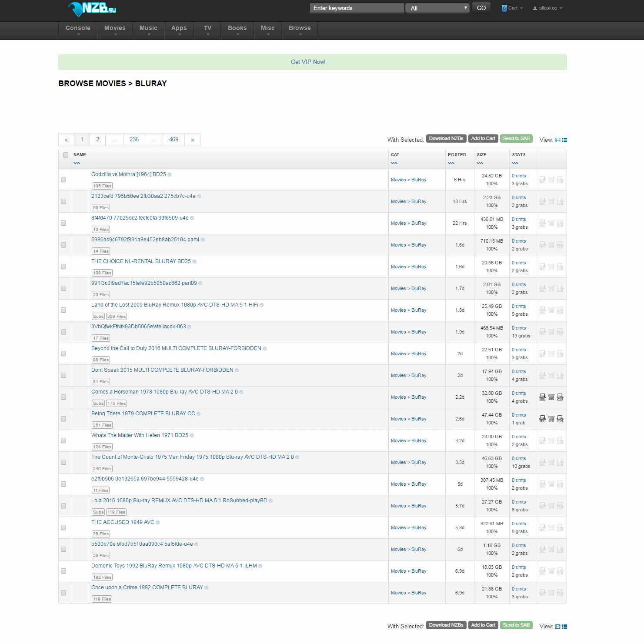Open 269 Files badge under Land of the Lost
Screen dimensions: 644x644
(117, 317)
